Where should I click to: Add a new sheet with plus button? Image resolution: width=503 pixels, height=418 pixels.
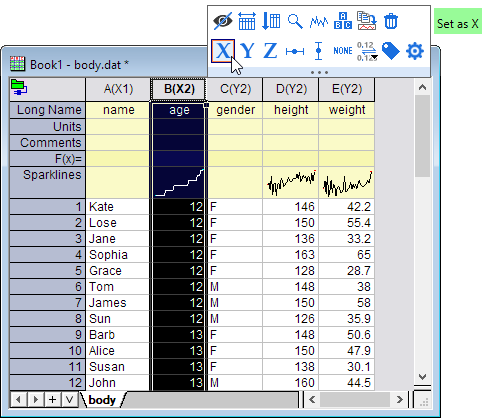click(52, 399)
